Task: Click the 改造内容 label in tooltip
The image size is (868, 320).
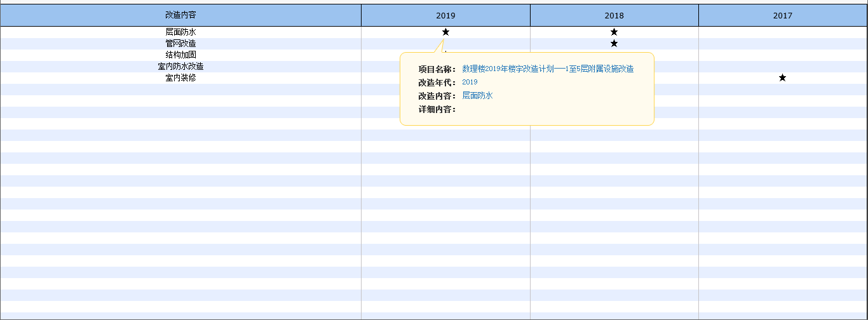Action: [437, 95]
